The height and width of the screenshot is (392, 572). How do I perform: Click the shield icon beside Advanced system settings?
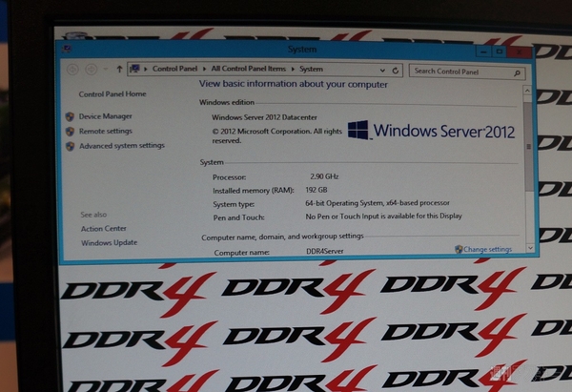click(x=70, y=146)
